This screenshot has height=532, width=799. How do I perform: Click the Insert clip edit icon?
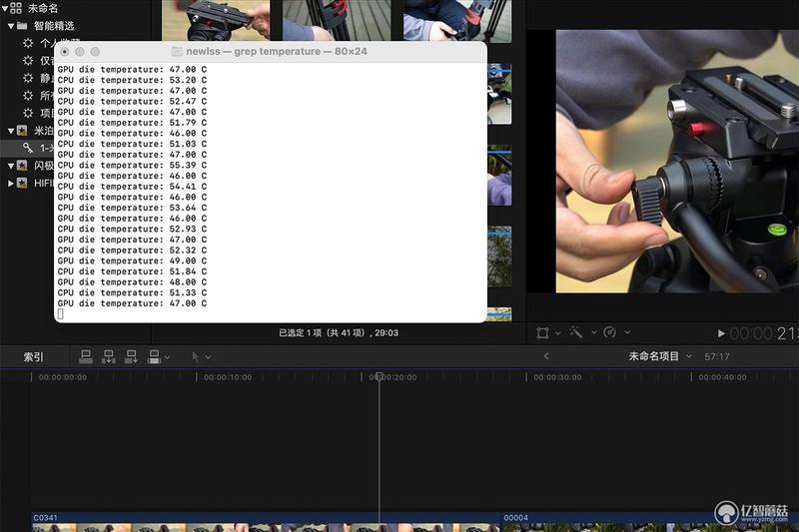coord(109,357)
